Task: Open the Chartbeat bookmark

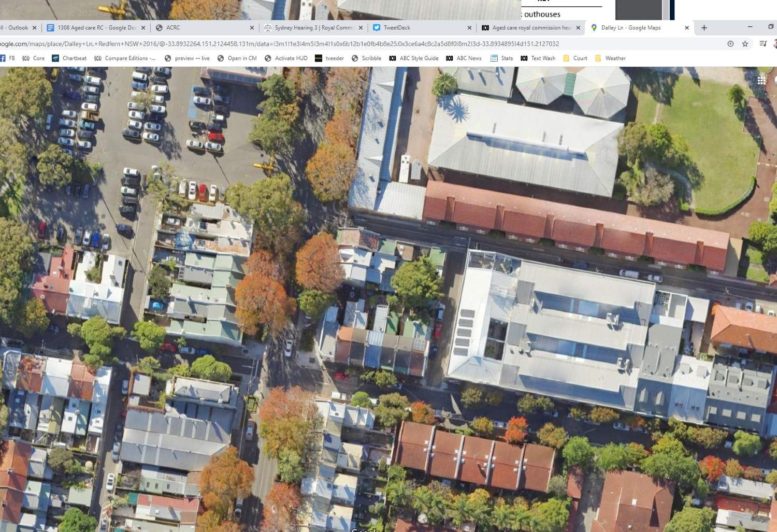Action: [x=69, y=58]
